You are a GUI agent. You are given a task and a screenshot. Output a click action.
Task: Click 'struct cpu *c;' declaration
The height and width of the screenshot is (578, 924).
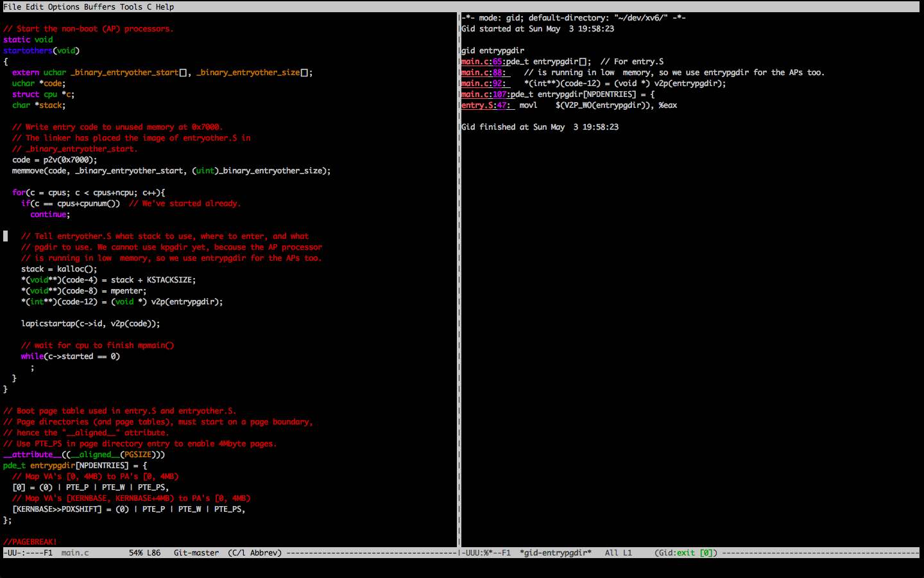point(44,94)
